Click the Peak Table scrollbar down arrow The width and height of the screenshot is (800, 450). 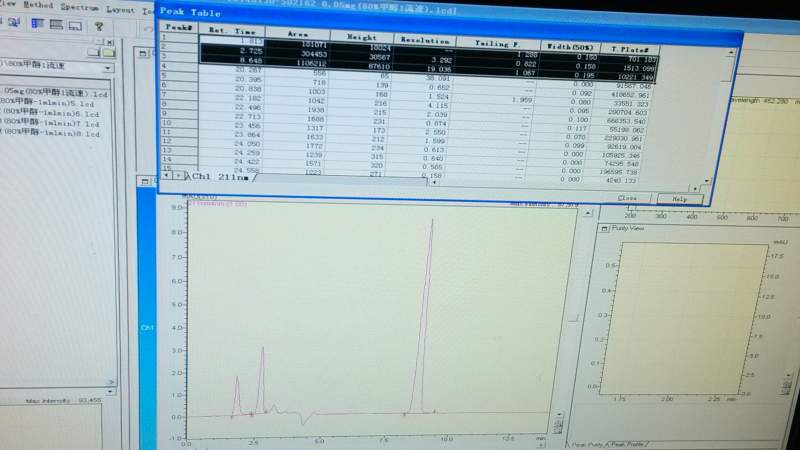point(707,181)
